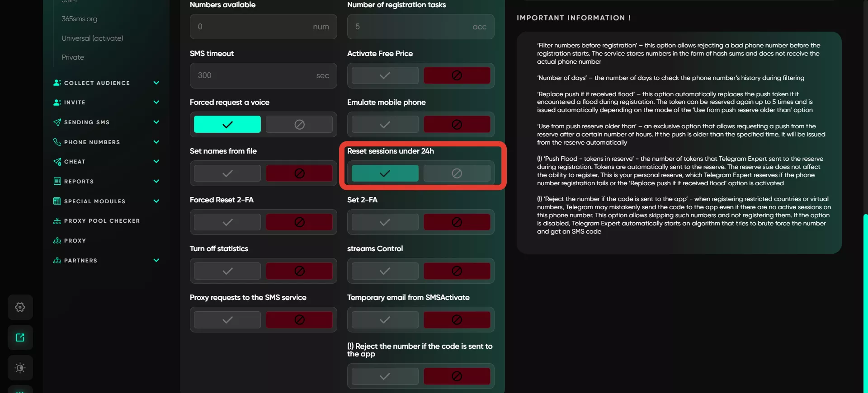Viewport: 868px width, 393px height.
Task: Enable Set 2-FA checkmark
Action: [x=385, y=222]
